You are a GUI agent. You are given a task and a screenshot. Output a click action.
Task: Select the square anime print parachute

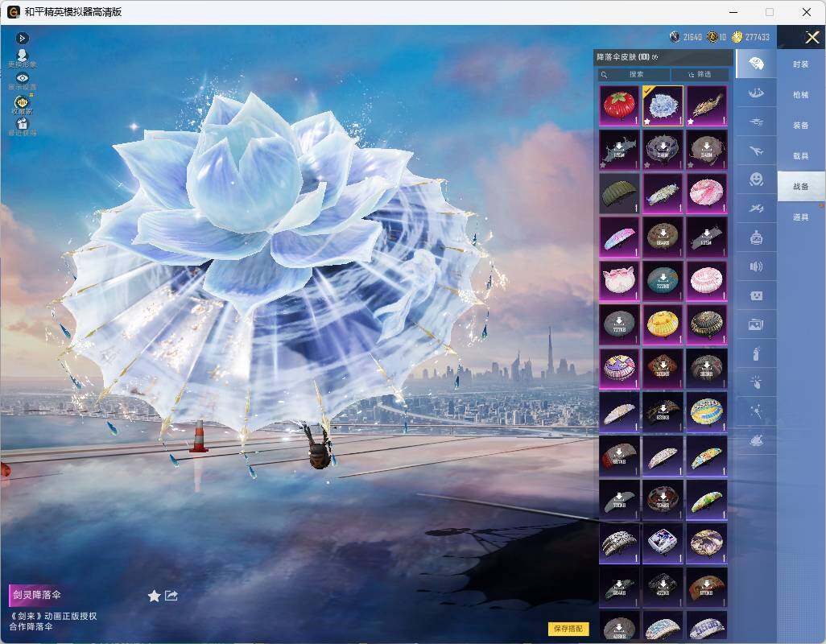click(x=663, y=543)
